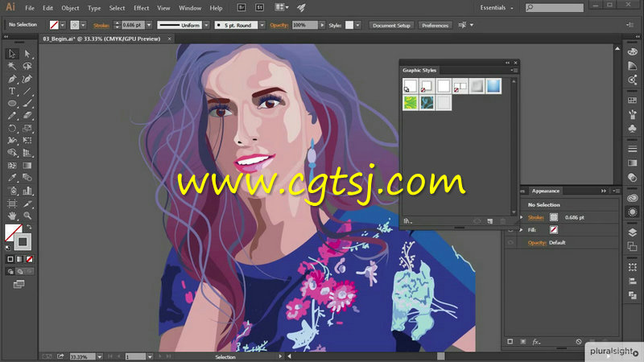Open the fill color dropdown in control bar
Image resolution: width=644 pixels, height=362 pixels.
point(63,26)
